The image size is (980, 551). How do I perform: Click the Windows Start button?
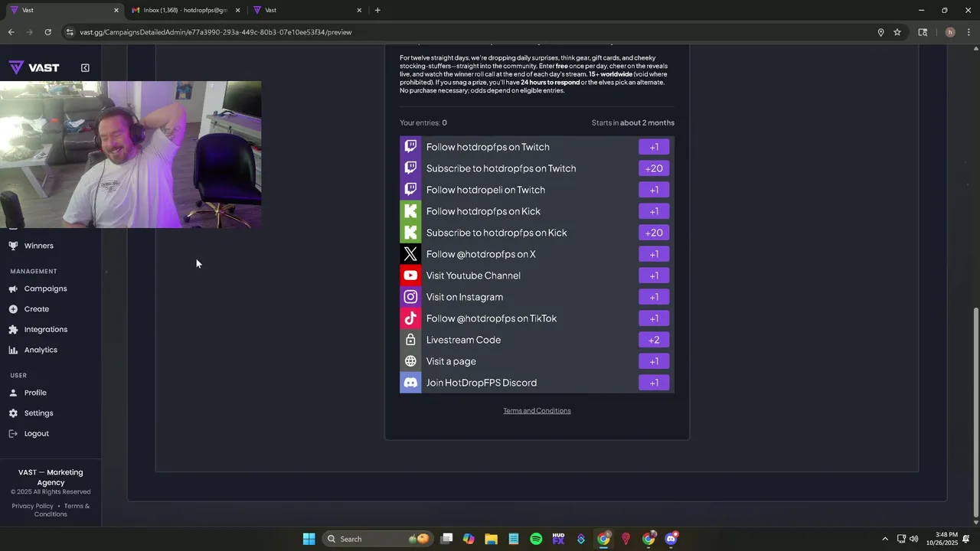click(x=309, y=539)
